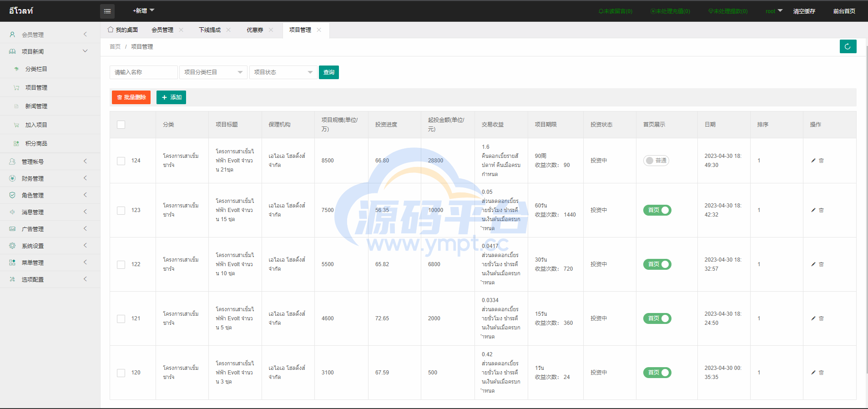The height and width of the screenshot is (409, 868).
Task: Toggle the 普通 homepage switch for row 124
Action: [x=656, y=161]
